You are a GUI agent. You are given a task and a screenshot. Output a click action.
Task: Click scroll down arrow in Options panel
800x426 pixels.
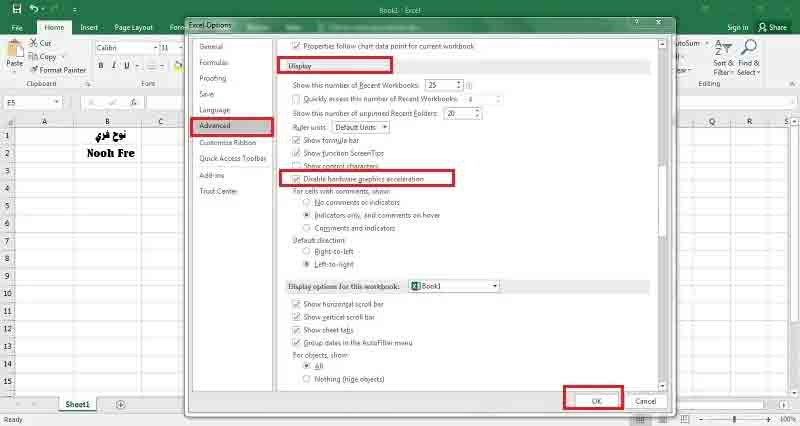coord(662,386)
